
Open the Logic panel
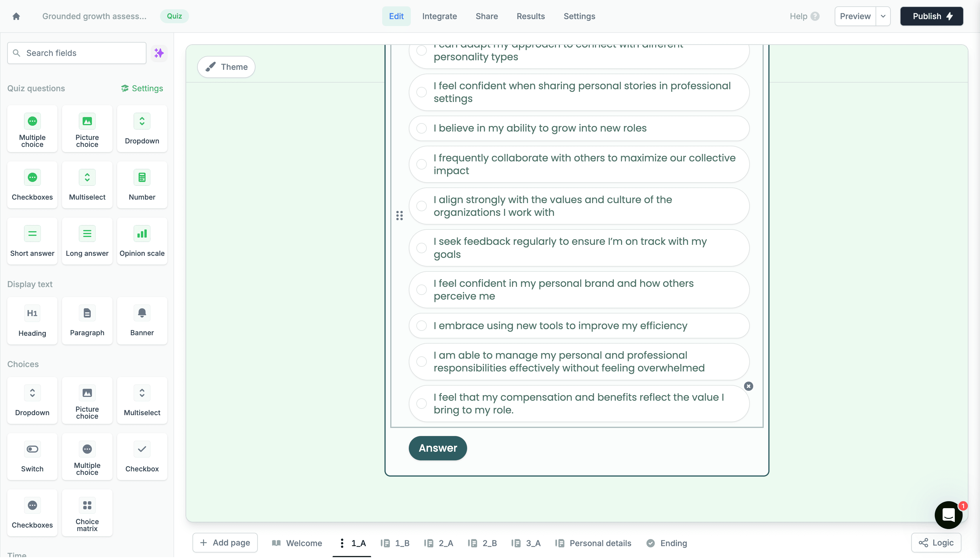click(936, 543)
